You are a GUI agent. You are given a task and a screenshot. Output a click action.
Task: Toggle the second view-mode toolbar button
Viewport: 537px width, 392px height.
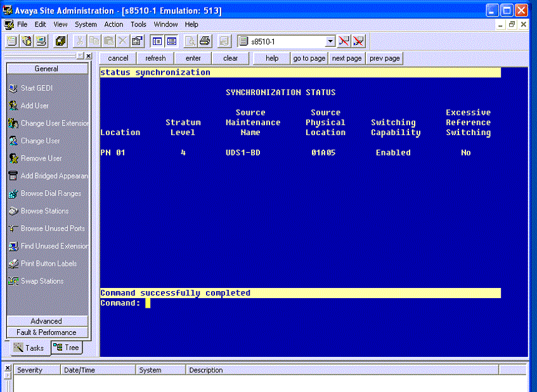[172, 41]
